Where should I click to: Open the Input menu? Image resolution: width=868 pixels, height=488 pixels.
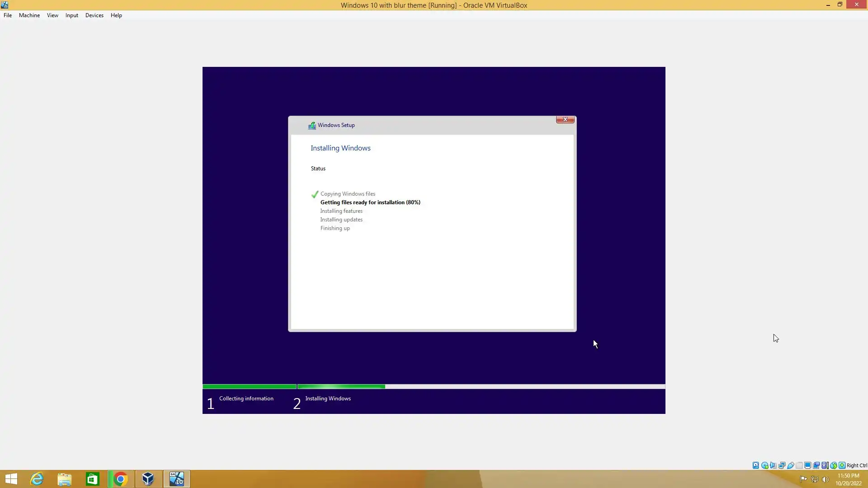(71, 15)
